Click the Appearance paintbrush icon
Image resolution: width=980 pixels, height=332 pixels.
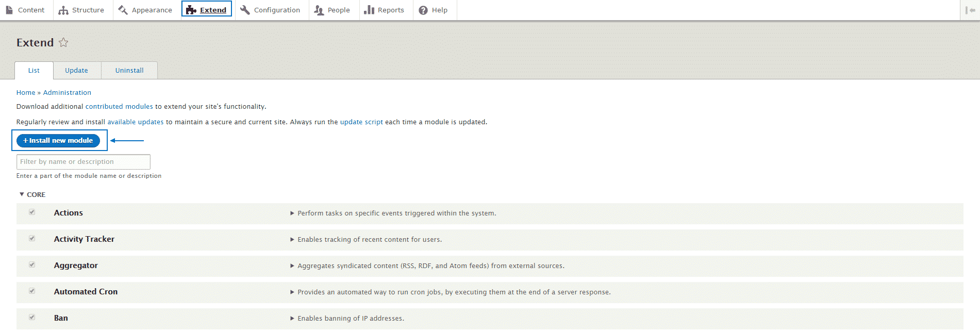tap(123, 10)
